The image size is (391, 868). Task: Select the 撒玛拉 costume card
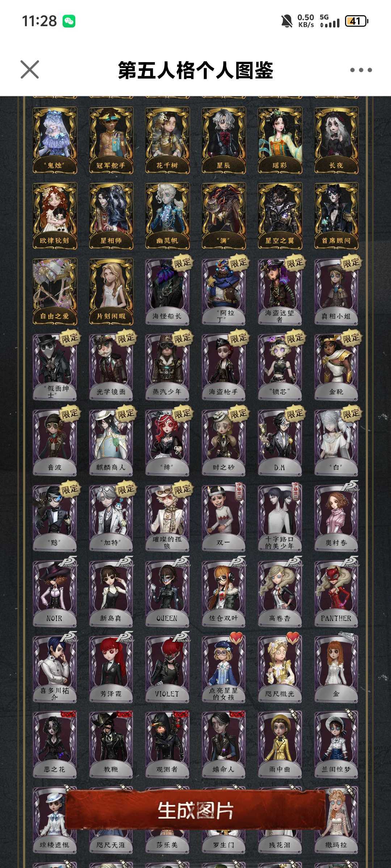(x=336, y=820)
